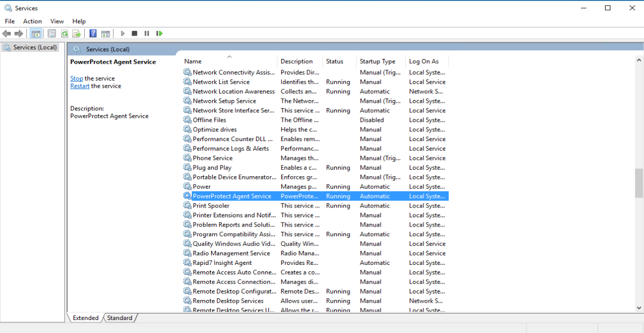The height and width of the screenshot is (333, 644).
Task: Open the View menu
Action: (x=57, y=21)
